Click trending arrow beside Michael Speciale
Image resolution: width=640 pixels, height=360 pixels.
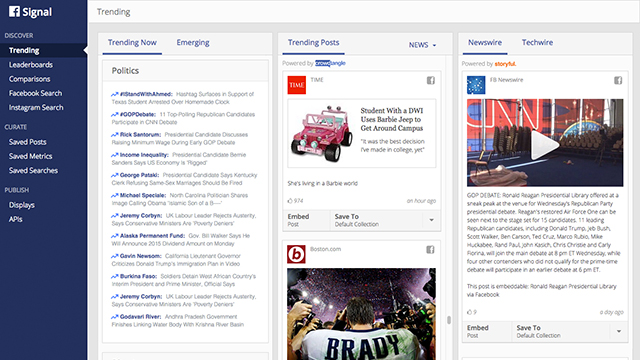click(115, 196)
